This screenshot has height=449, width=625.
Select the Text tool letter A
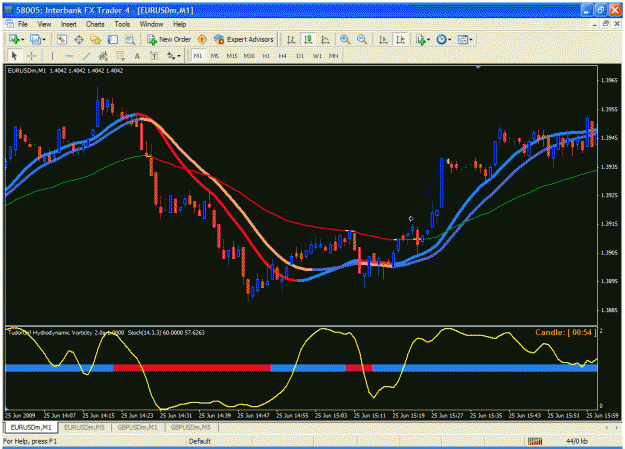click(x=137, y=56)
